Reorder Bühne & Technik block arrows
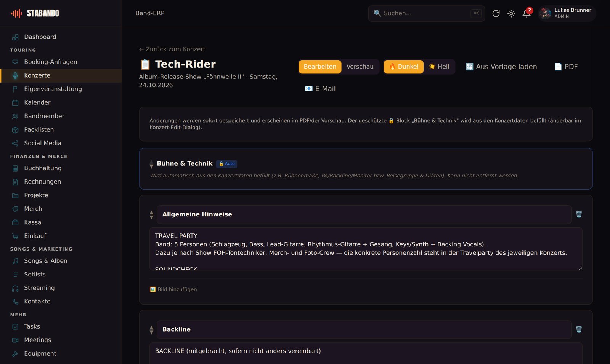This screenshot has width=610, height=364. (151, 164)
